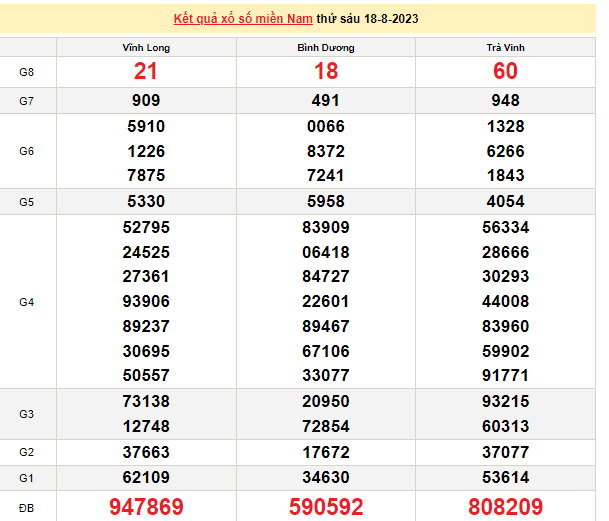Click the Bình Dương special prize 590592

(x=326, y=507)
